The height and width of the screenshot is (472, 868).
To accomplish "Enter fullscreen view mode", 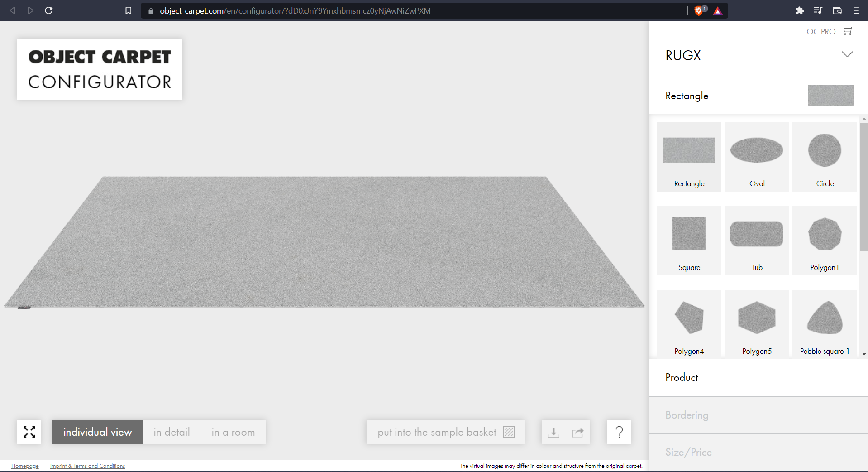I will tap(29, 432).
